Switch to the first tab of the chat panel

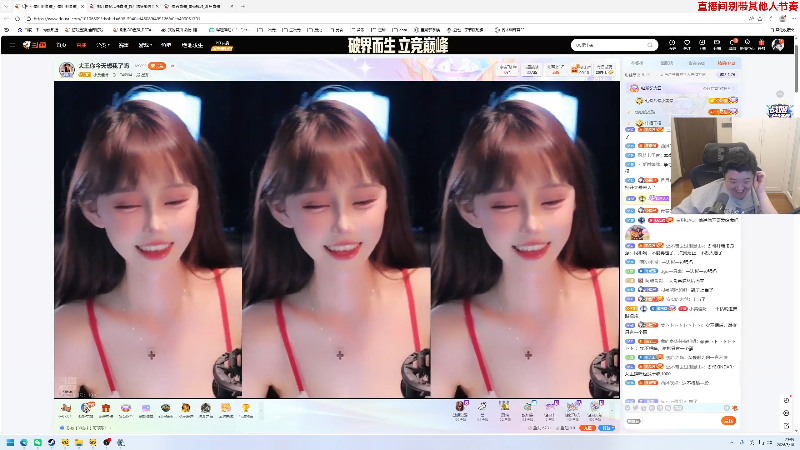637,63
